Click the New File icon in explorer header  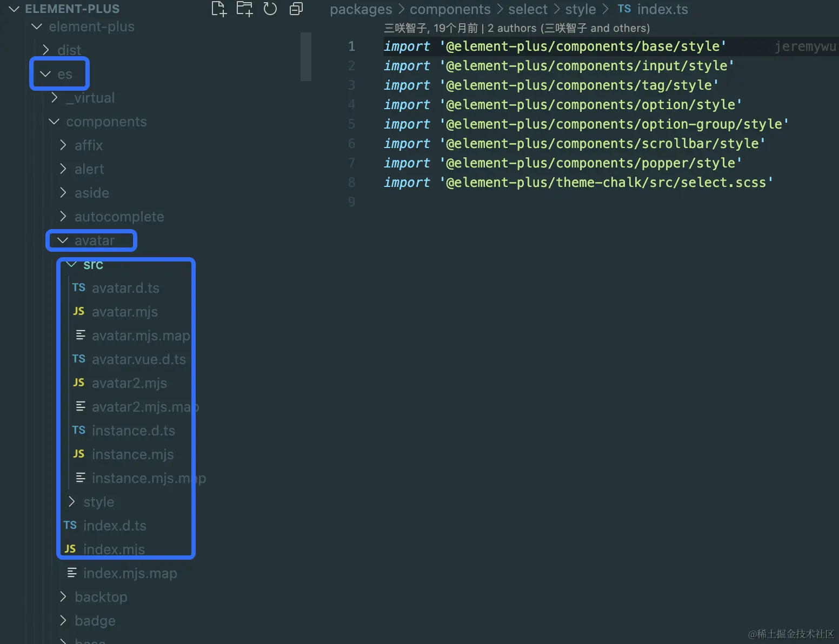218,9
